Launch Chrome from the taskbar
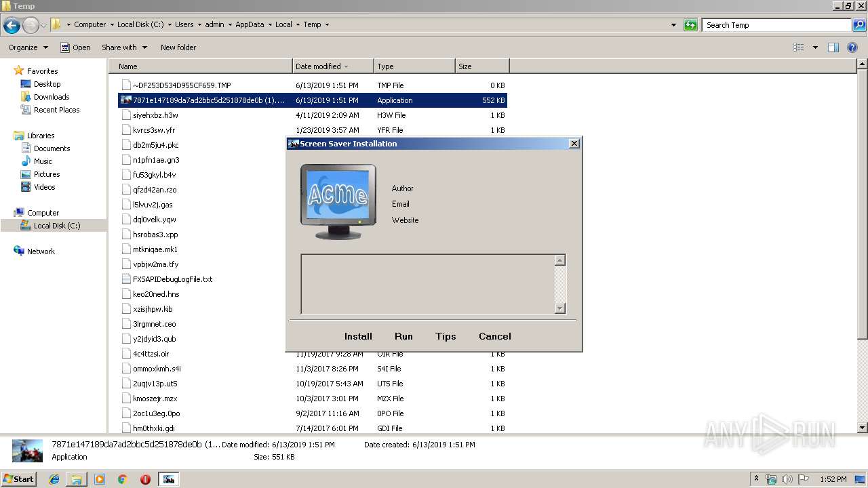 123,479
